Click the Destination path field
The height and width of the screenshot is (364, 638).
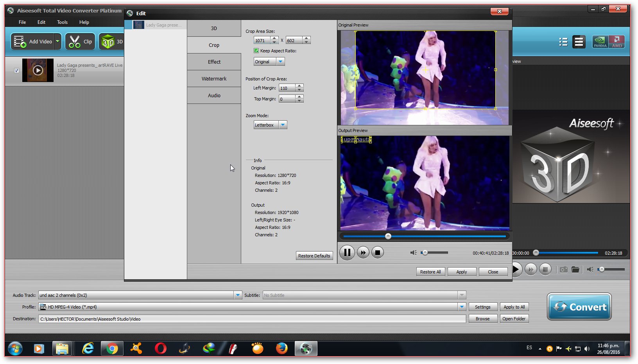click(252, 319)
